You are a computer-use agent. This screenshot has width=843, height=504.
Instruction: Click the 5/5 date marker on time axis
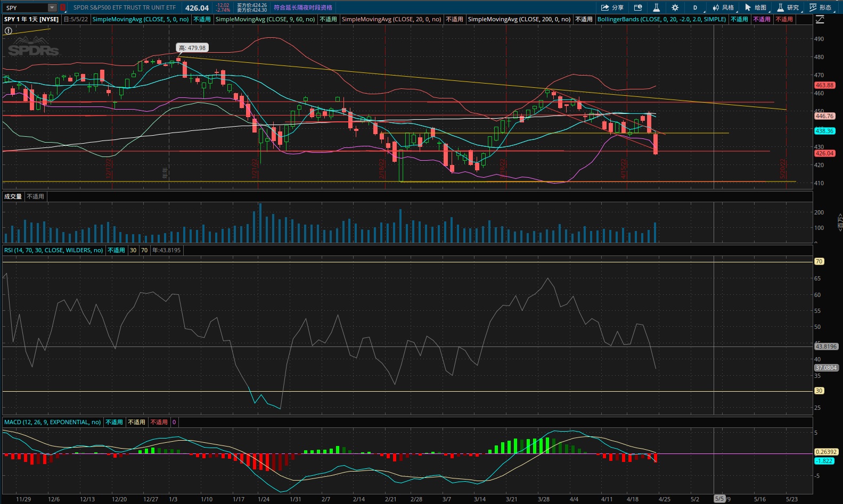point(719,499)
